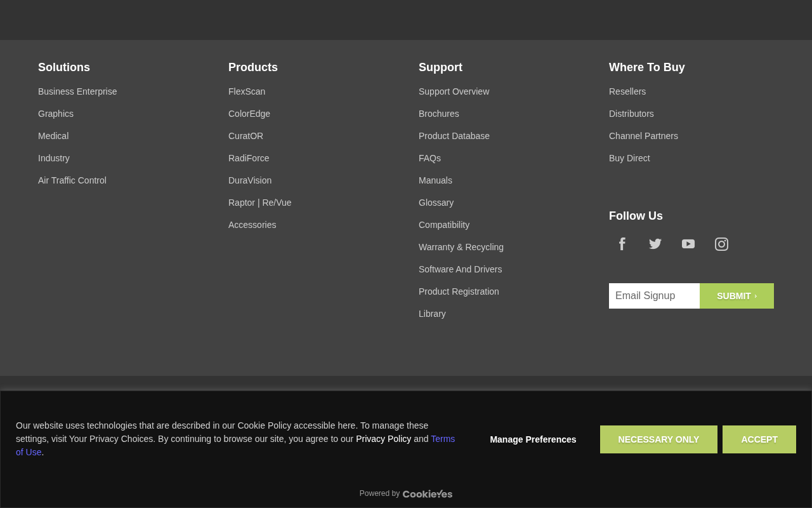Screen dimensions: 812x508
Task: Go to Business Enterprise solutions
Action: [77, 91]
